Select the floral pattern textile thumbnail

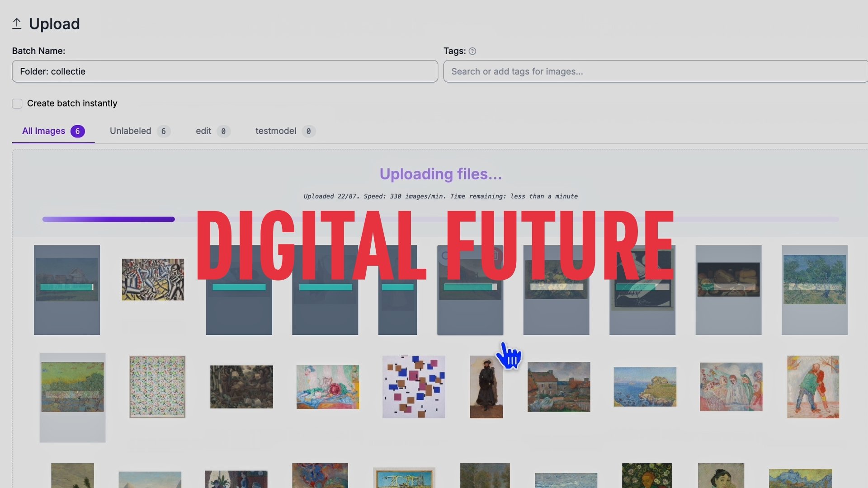(x=157, y=387)
